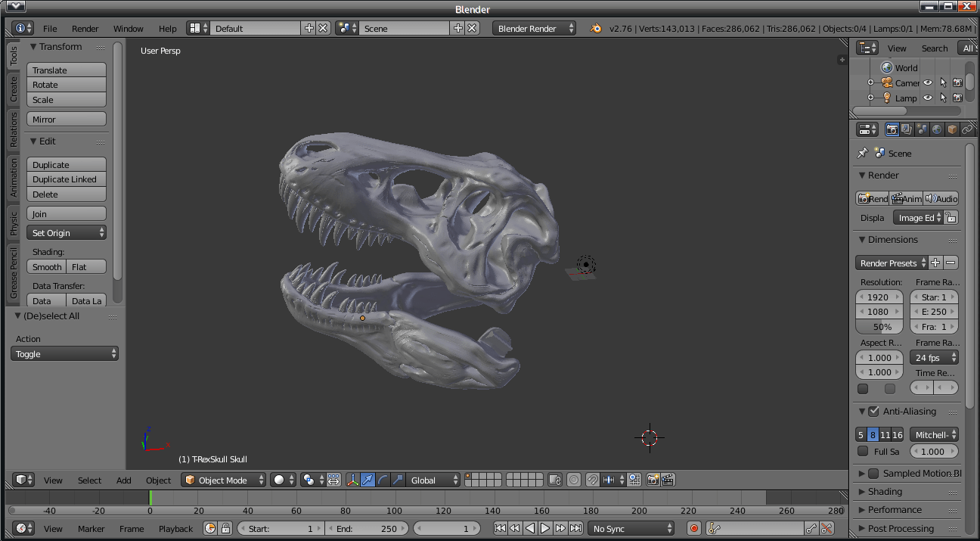Open the Render menu in top bar
The height and width of the screenshot is (541, 980).
point(85,28)
